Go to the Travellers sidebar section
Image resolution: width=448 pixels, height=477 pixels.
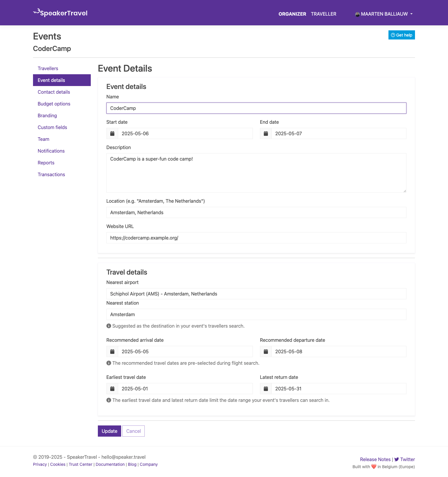pos(48,69)
